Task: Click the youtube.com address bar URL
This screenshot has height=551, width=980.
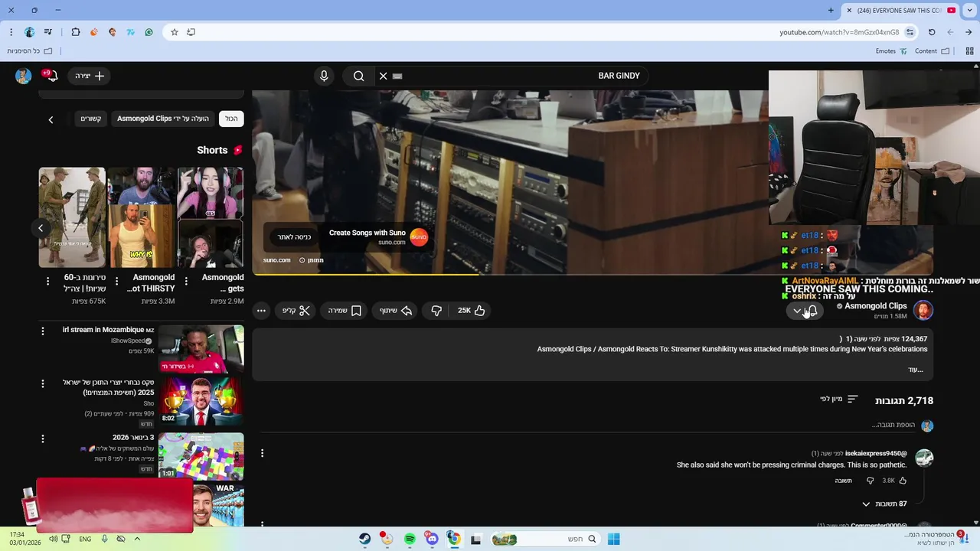Action: click(839, 32)
